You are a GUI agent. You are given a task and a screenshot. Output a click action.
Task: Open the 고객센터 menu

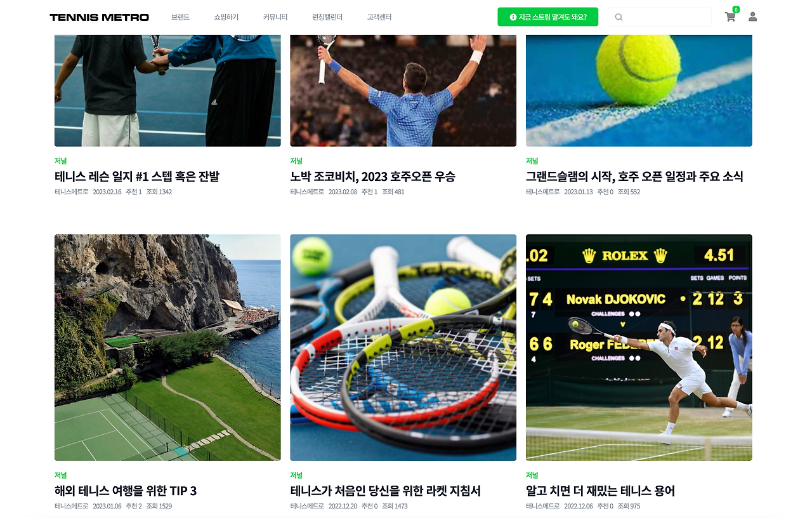(x=379, y=17)
